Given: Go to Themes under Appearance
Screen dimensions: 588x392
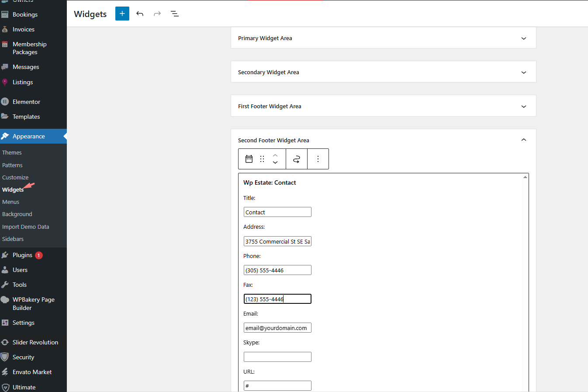Looking at the screenshot, I should point(12,152).
